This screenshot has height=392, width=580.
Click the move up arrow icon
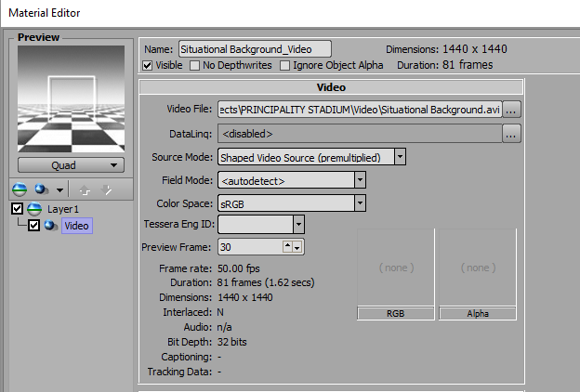click(85, 190)
